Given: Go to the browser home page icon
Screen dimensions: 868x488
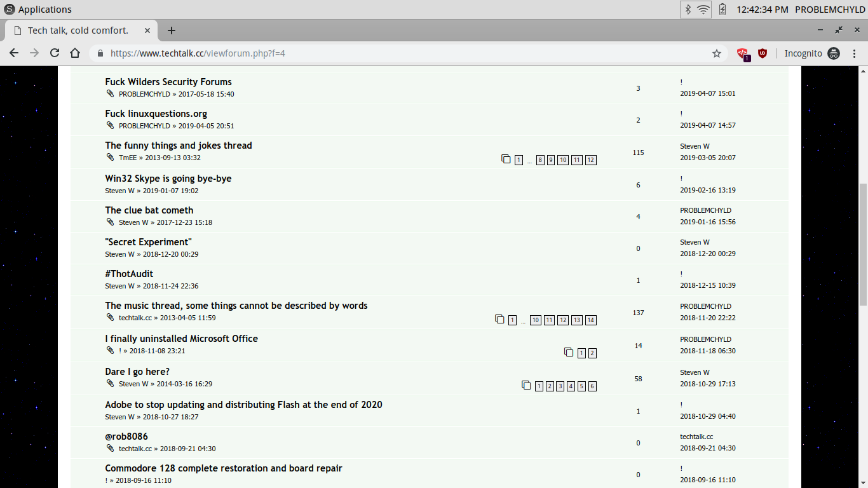Looking at the screenshot, I should click(75, 53).
